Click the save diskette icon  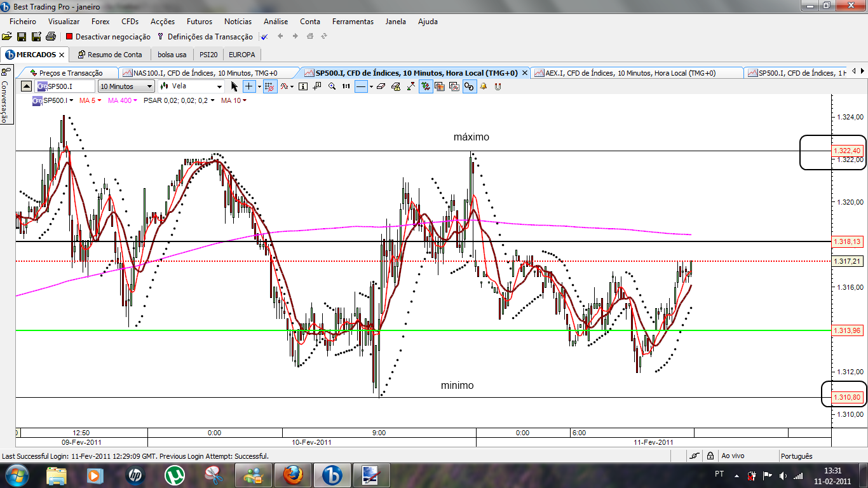[x=22, y=37]
